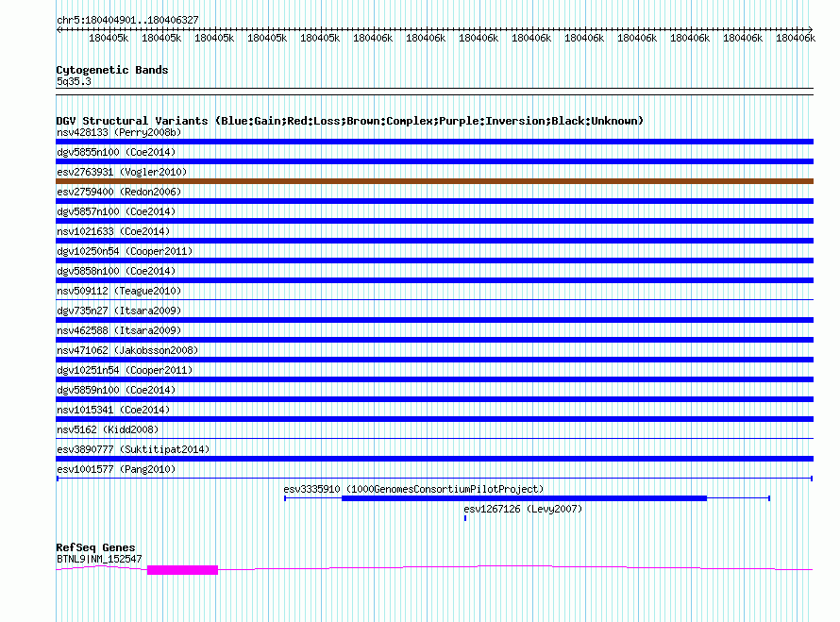Select the small esv1267126 (Levy2007) marker
Image resolution: width=840 pixels, height=622 pixels.
465,518
